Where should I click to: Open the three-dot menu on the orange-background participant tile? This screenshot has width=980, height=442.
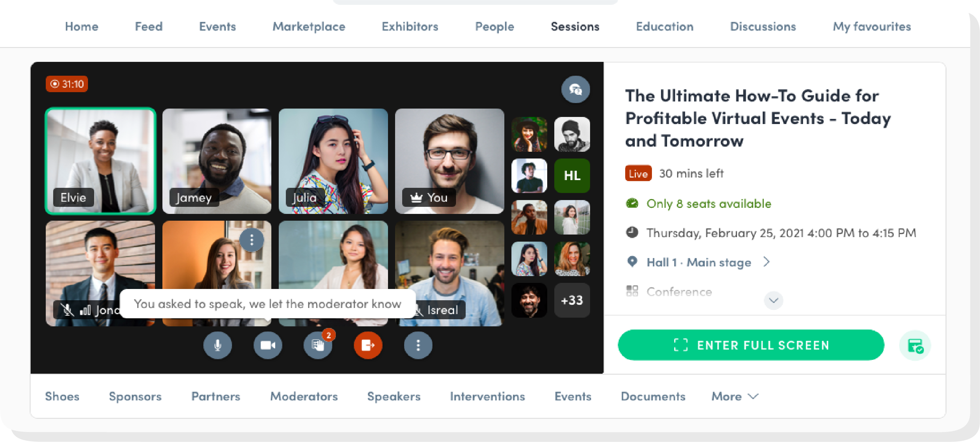pos(251,240)
